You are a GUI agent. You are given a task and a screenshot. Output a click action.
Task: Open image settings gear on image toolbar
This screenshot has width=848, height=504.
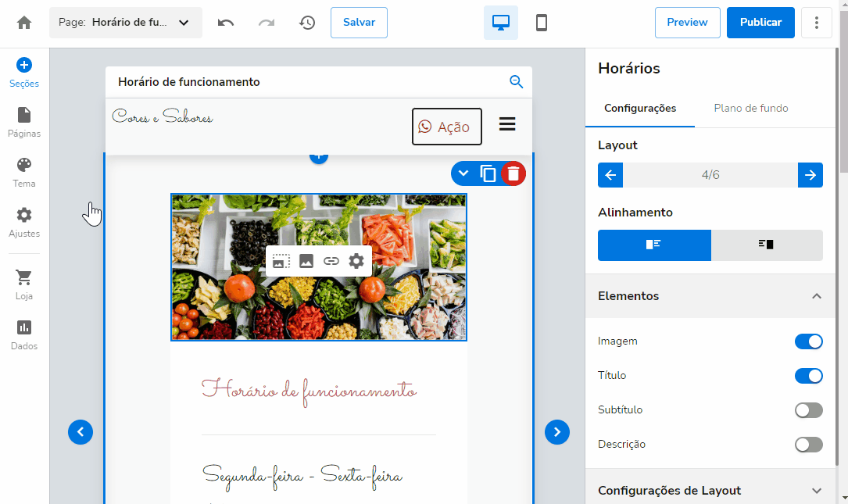[x=356, y=261]
